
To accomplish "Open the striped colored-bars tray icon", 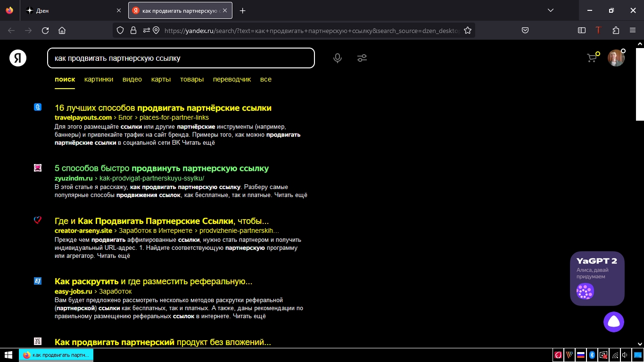I will pos(570,355).
